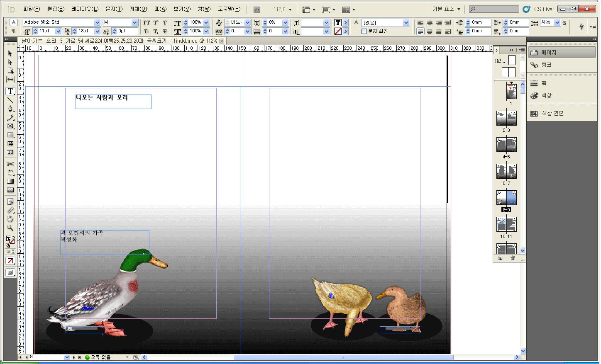
Task: Choose the Line tool
Action: pyautogui.click(x=10, y=100)
